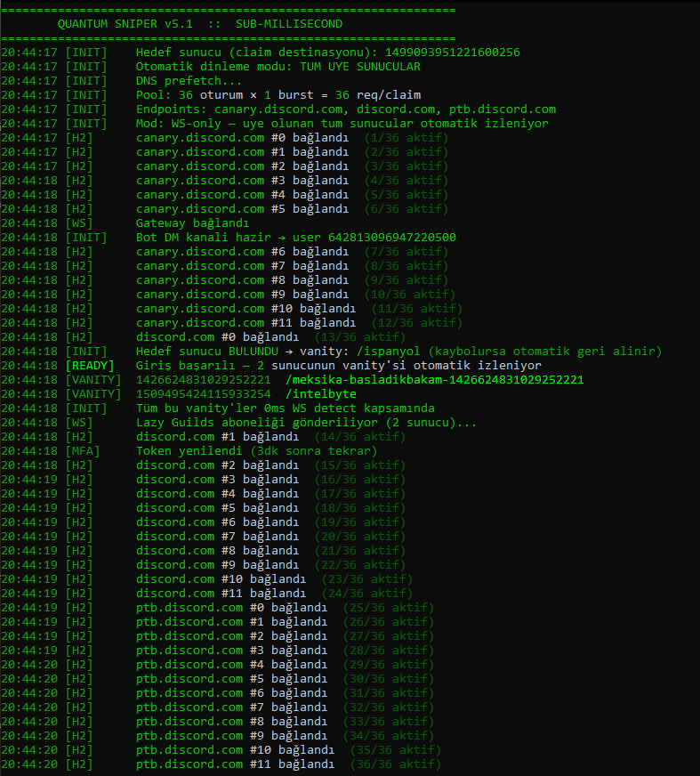Select the '(36/36 aktif)' final counter
Screen dimensions: 700x776
click(395, 764)
